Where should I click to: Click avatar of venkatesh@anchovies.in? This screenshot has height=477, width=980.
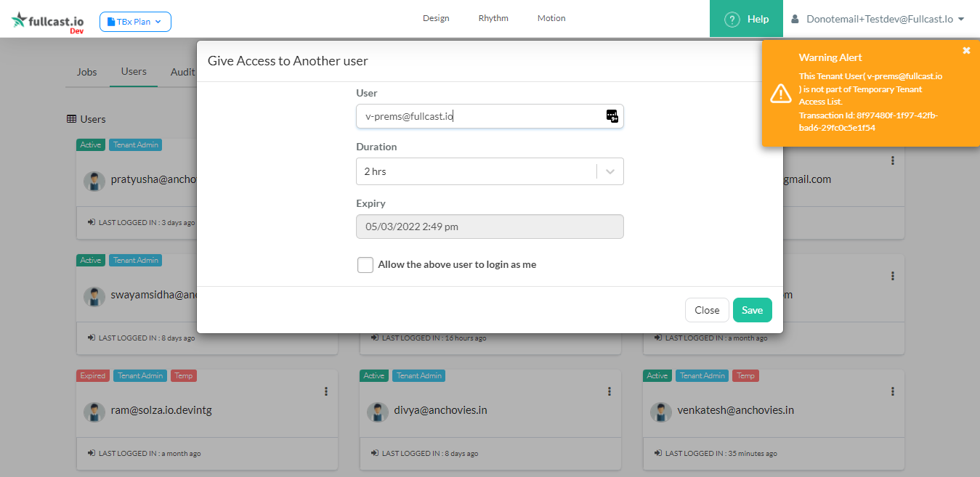click(x=661, y=412)
